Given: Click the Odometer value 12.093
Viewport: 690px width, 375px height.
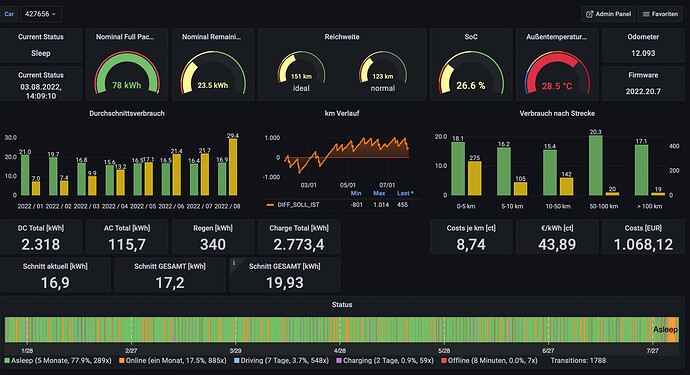Looking at the screenshot, I should click(643, 53).
